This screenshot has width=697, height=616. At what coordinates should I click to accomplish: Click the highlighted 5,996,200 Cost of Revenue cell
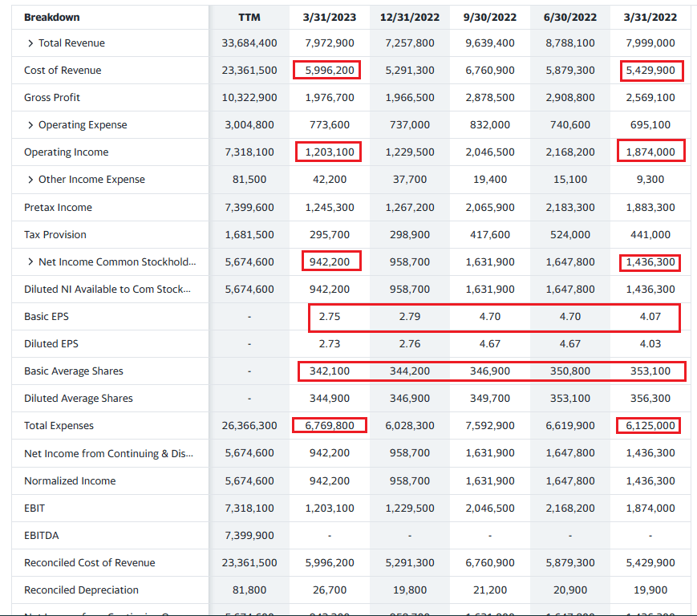click(327, 71)
